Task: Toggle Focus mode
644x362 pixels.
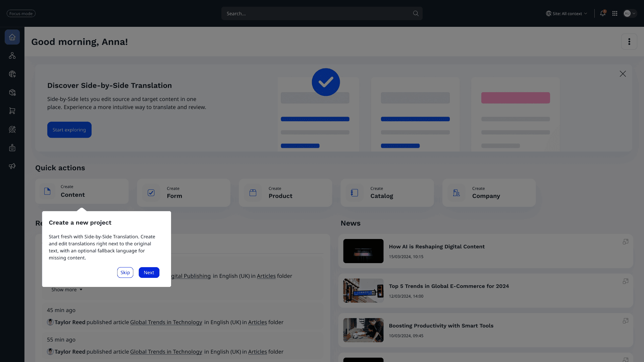Action: 21,13
